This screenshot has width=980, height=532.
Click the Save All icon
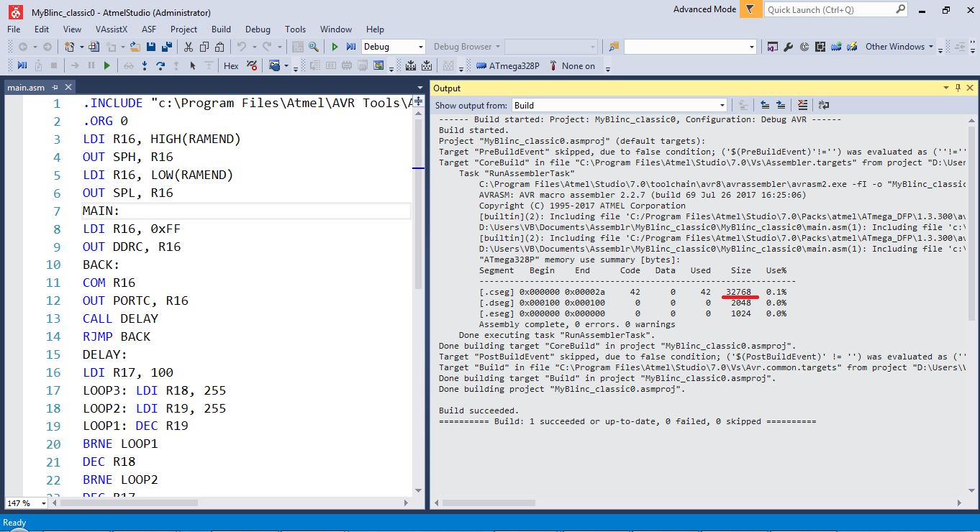(x=167, y=47)
